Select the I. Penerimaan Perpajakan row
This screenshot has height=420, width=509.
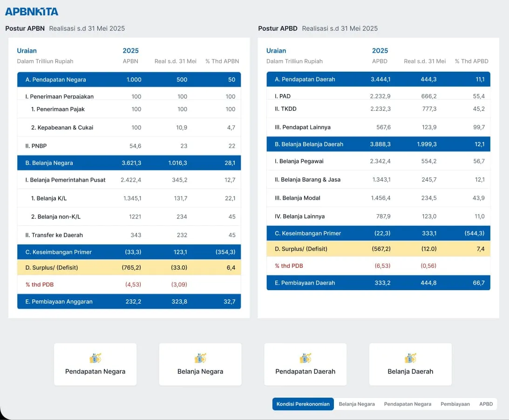[x=129, y=96]
